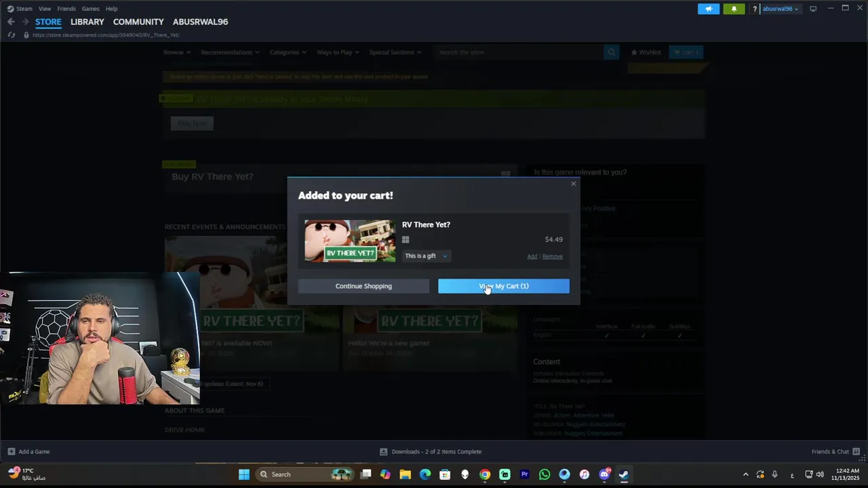This screenshot has height=488, width=868.
Task: Click the back navigation arrow
Action: coord(11,22)
